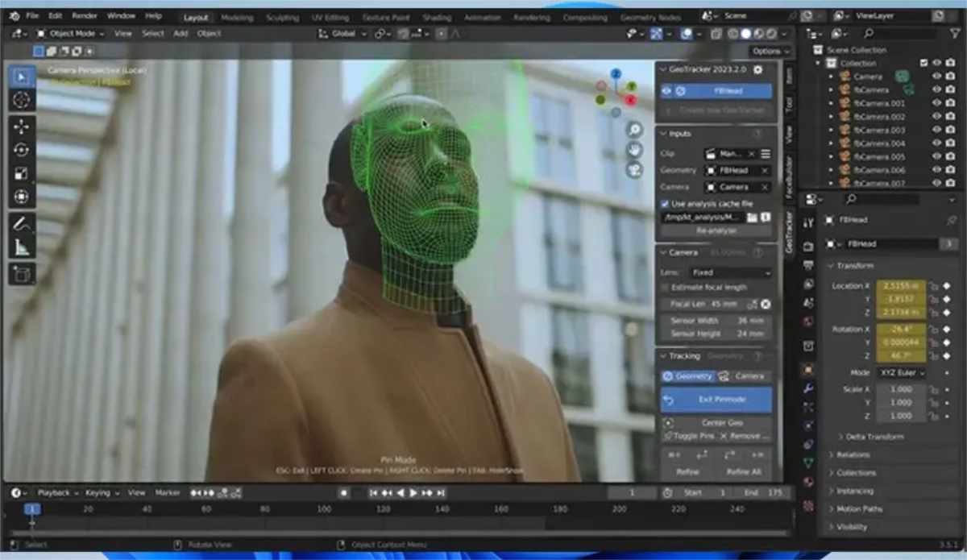Open the analysis cache folder icon
Screen dimensions: 967x560
coord(752,218)
